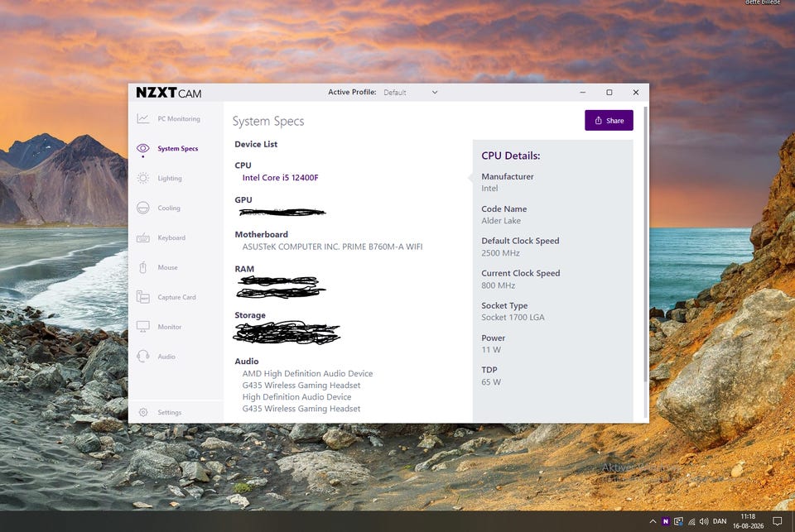Open Wi-Fi network tray icon
The image size is (795, 532).
691,521
